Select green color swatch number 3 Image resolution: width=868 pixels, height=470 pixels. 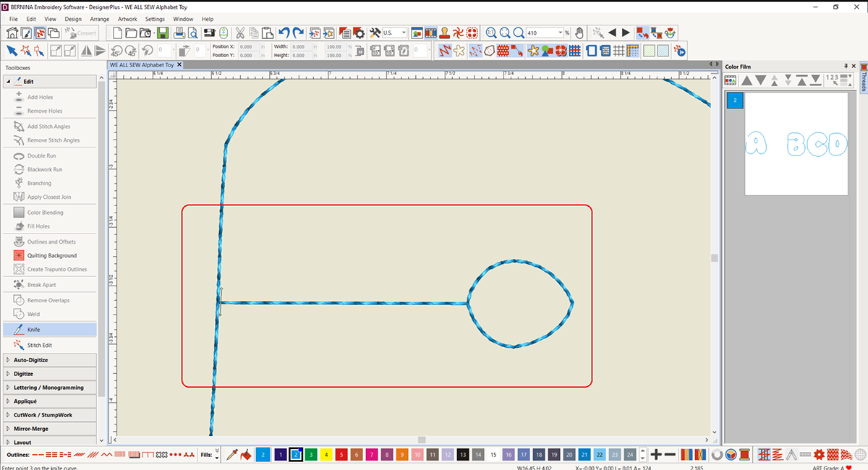point(310,454)
